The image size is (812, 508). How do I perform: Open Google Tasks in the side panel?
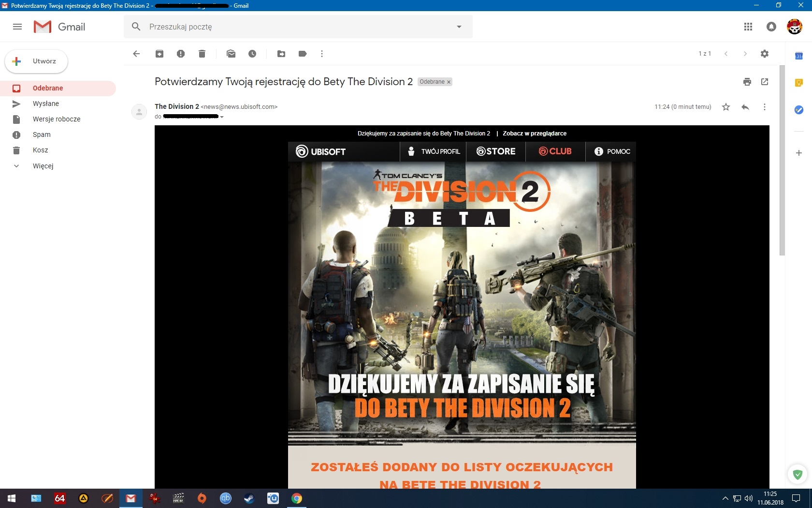[x=799, y=110]
